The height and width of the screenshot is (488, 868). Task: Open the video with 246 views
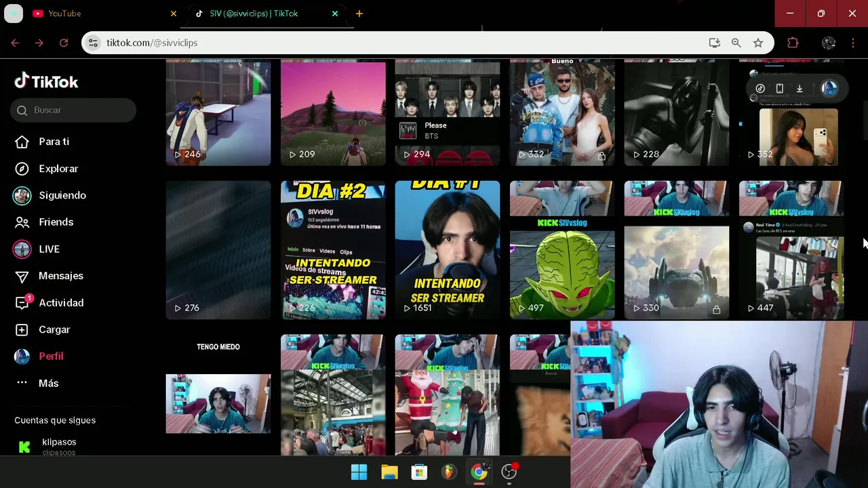point(218,113)
